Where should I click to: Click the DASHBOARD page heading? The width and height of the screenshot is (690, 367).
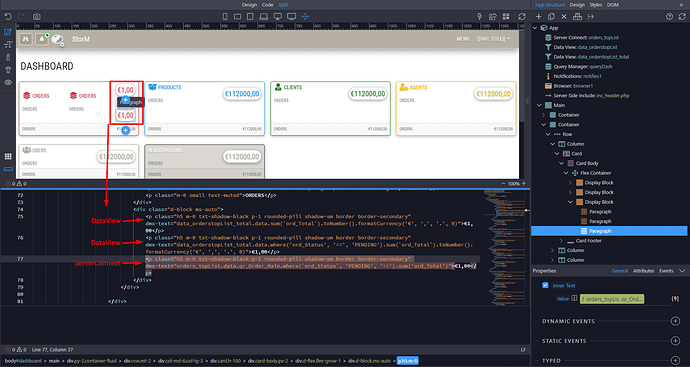click(47, 66)
